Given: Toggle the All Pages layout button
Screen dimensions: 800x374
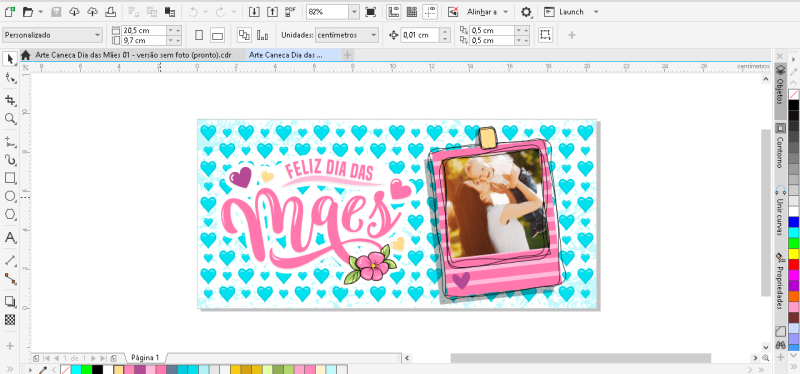Looking at the screenshot, I should (244, 35).
